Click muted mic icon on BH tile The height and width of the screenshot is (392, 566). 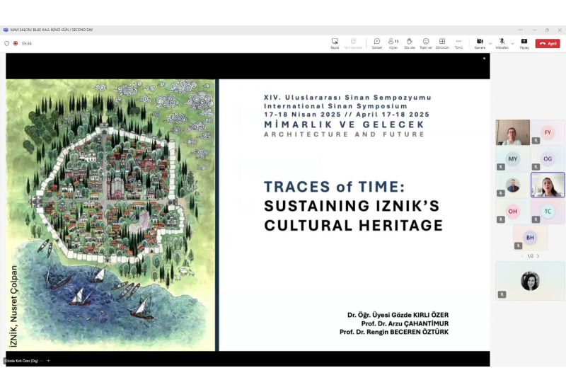518,246
